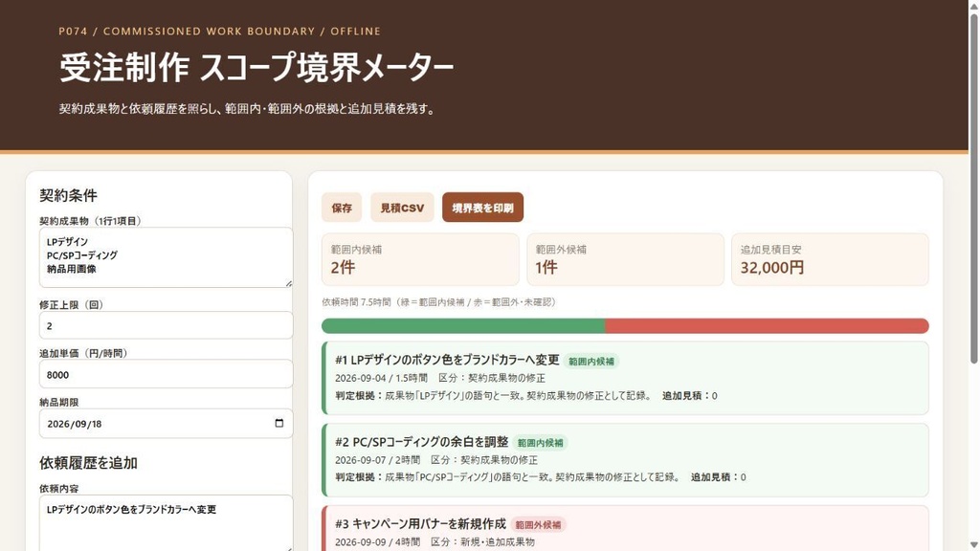Click the 境界表を印刷 button
The height and width of the screenshot is (551, 980).
pyautogui.click(x=482, y=208)
